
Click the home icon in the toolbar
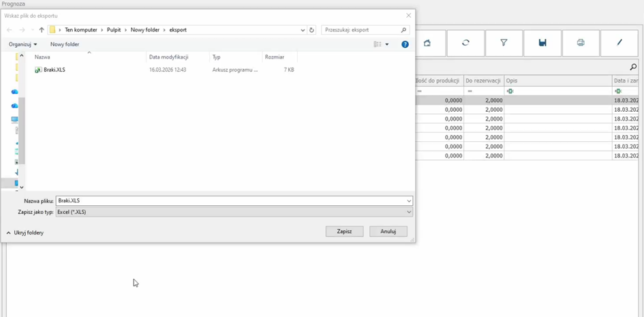[x=427, y=43]
